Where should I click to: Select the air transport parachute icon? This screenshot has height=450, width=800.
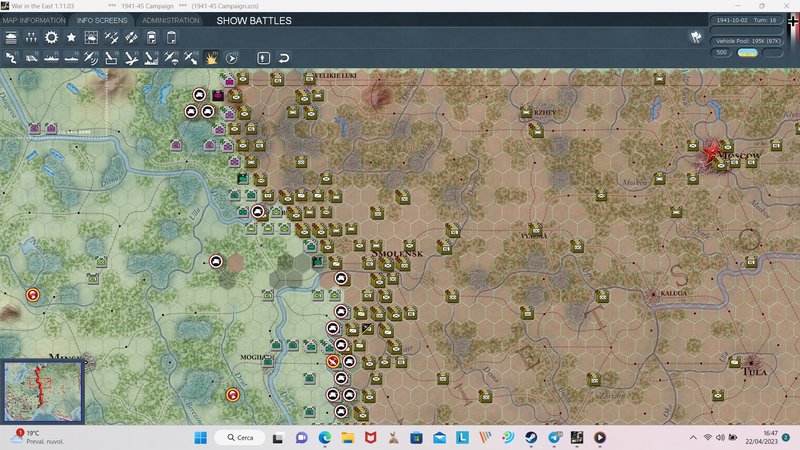171,58
